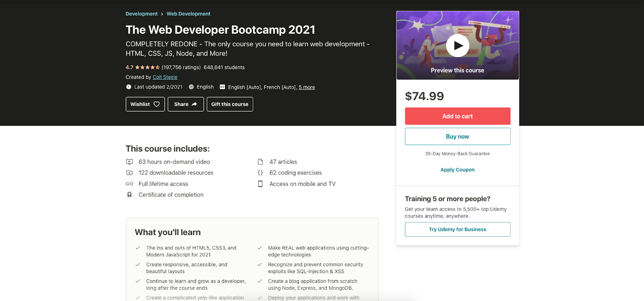Click '122 downloadable resources' text

(176, 172)
